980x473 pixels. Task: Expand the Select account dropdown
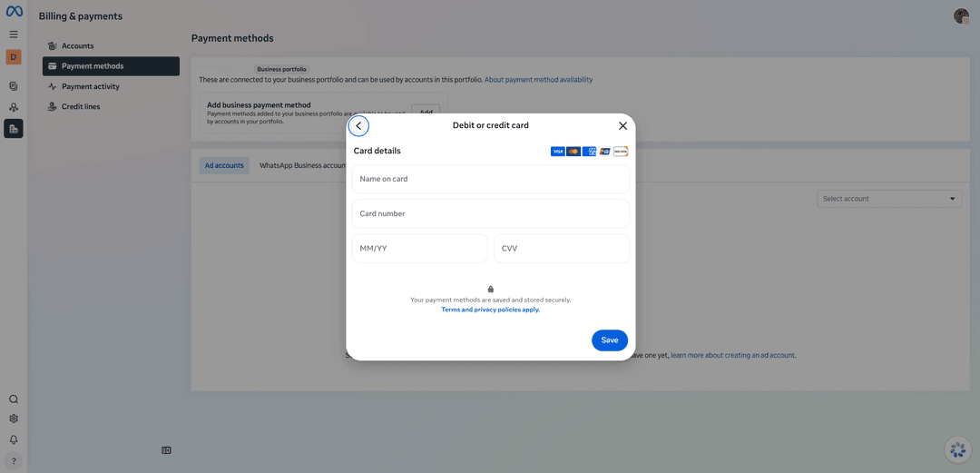[889, 199]
